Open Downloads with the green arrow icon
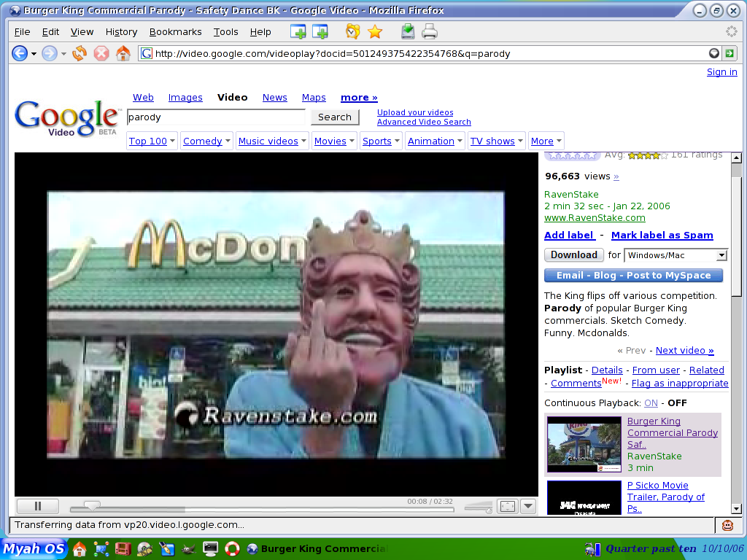 (x=408, y=32)
